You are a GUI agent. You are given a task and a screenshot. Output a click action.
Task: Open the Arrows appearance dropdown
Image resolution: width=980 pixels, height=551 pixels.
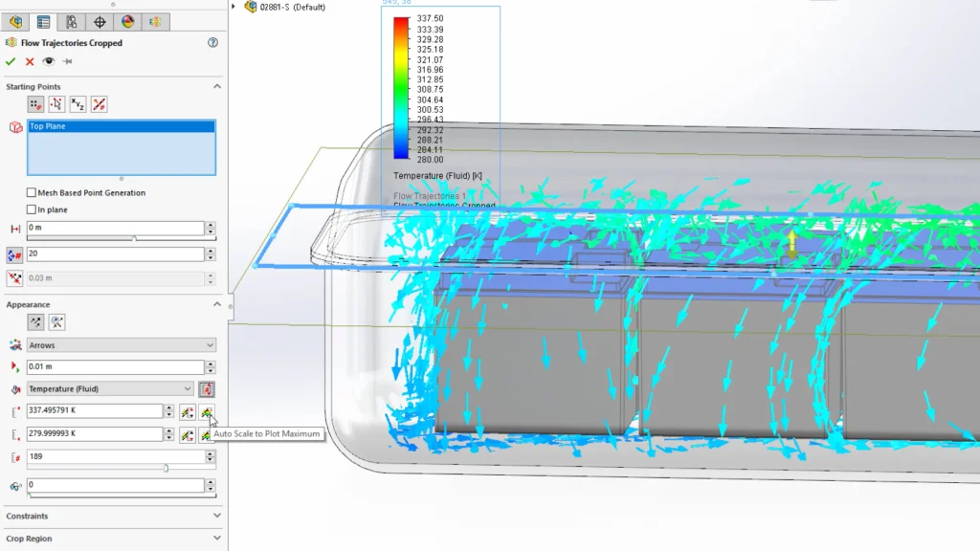(x=121, y=345)
